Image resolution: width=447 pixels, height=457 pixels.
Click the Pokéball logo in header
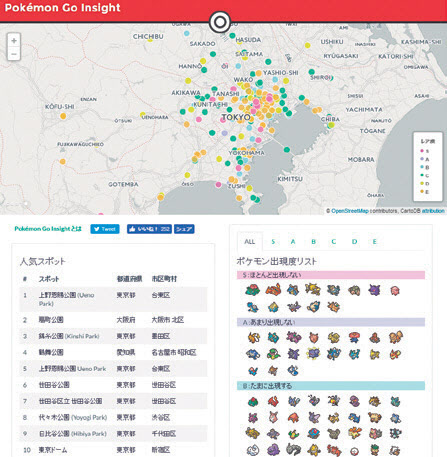[x=220, y=22]
